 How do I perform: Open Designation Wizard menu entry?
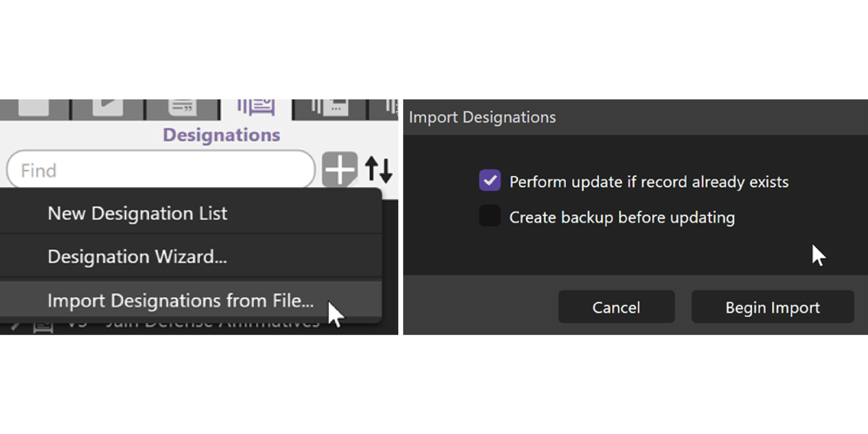(x=137, y=257)
